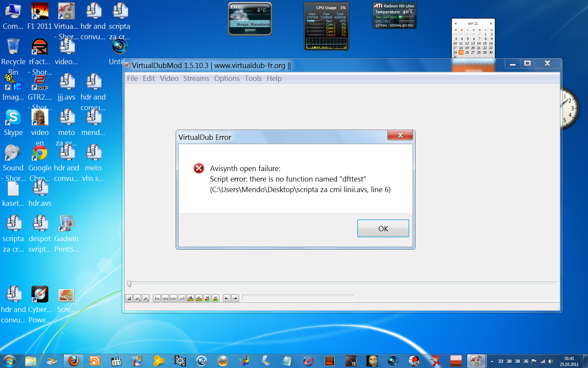Select the Sound shortcut on desktop
Image resolution: width=588 pixels, height=368 pixels.
pos(13,163)
